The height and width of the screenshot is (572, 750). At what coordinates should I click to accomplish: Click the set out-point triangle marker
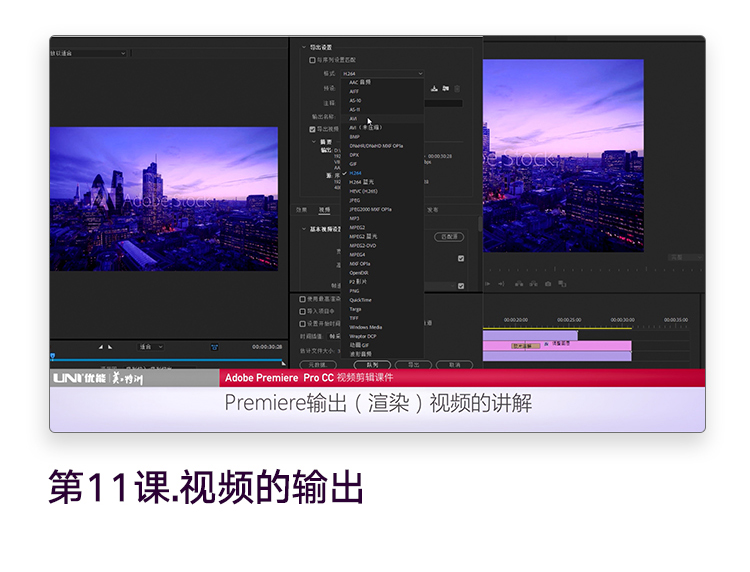110,347
